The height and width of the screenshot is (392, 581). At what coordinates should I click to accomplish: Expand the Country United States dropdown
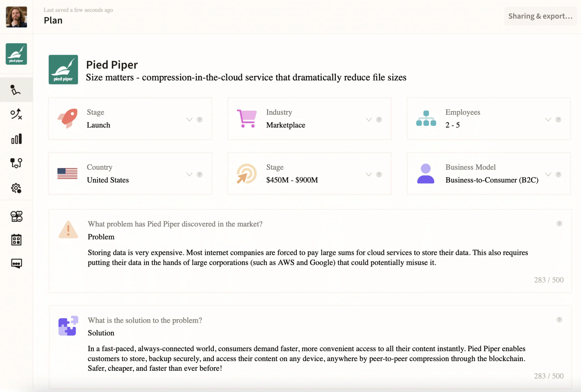pos(189,175)
